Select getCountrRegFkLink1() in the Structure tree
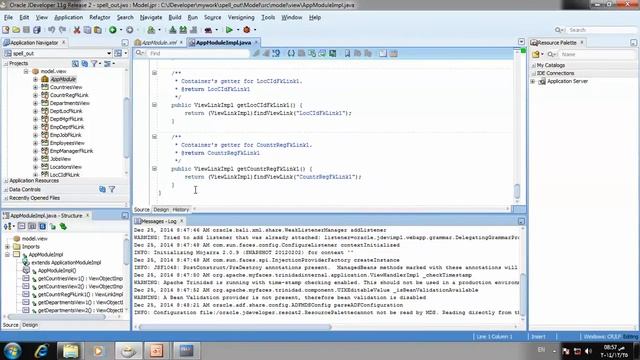This screenshot has height=360, width=640. pyautogui.click(x=80, y=294)
